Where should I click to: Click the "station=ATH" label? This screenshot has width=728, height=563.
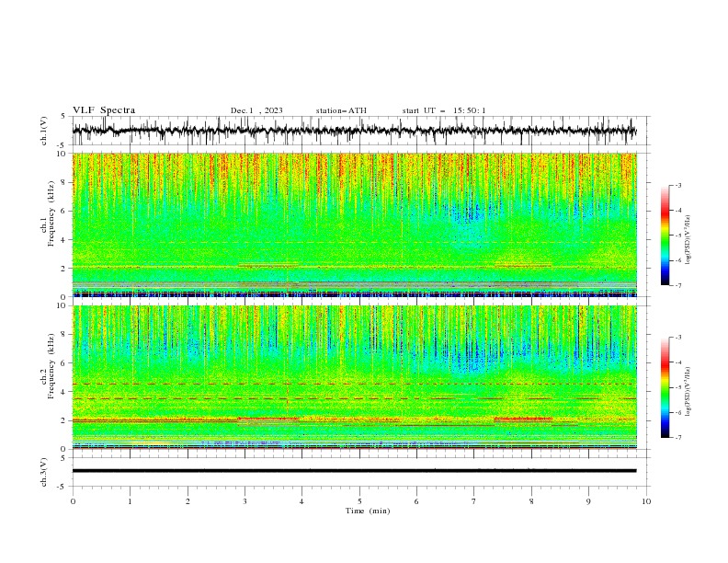pyautogui.click(x=341, y=110)
